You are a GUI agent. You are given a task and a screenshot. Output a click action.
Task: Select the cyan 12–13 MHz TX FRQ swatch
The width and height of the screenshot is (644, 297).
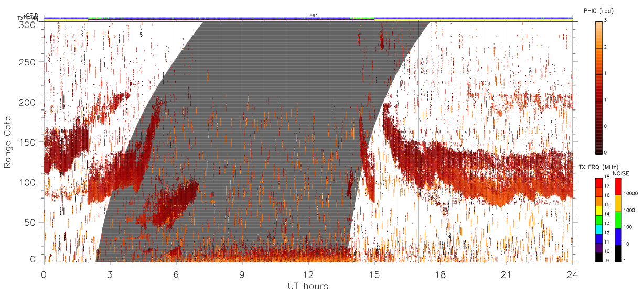(599, 229)
